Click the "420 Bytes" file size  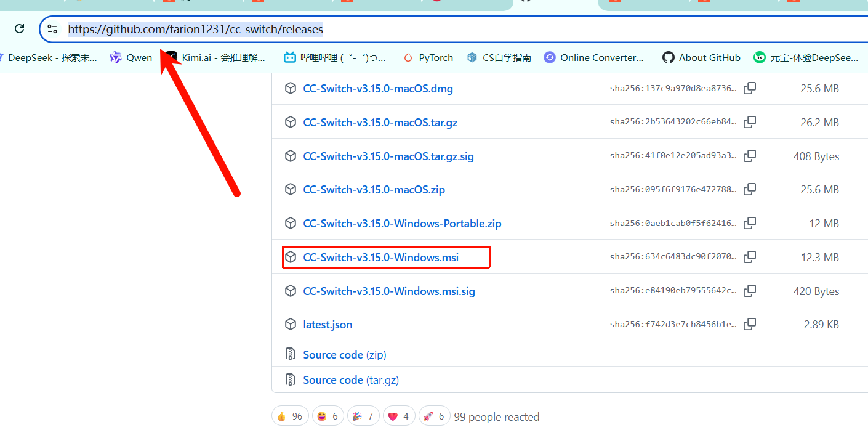[816, 291]
